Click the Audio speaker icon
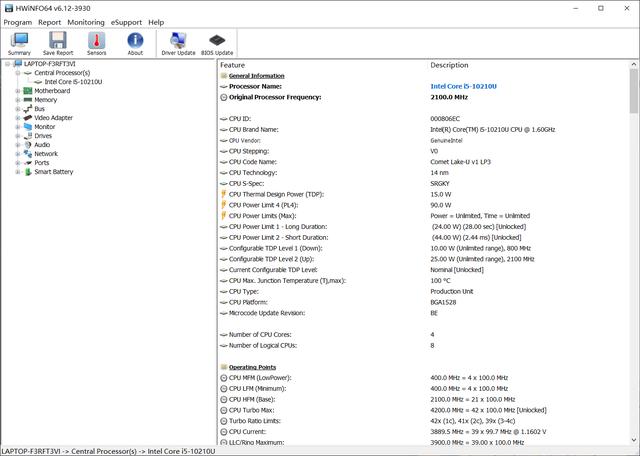This screenshot has width=640, height=456. (x=28, y=145)
